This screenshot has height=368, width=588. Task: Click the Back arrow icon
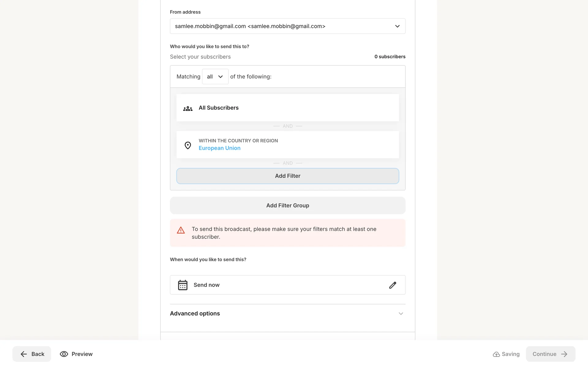coord(24,354)
